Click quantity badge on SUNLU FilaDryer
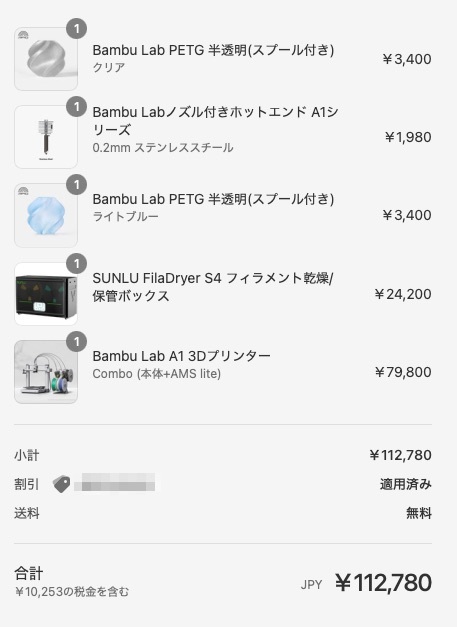 [x=76, y=264]
